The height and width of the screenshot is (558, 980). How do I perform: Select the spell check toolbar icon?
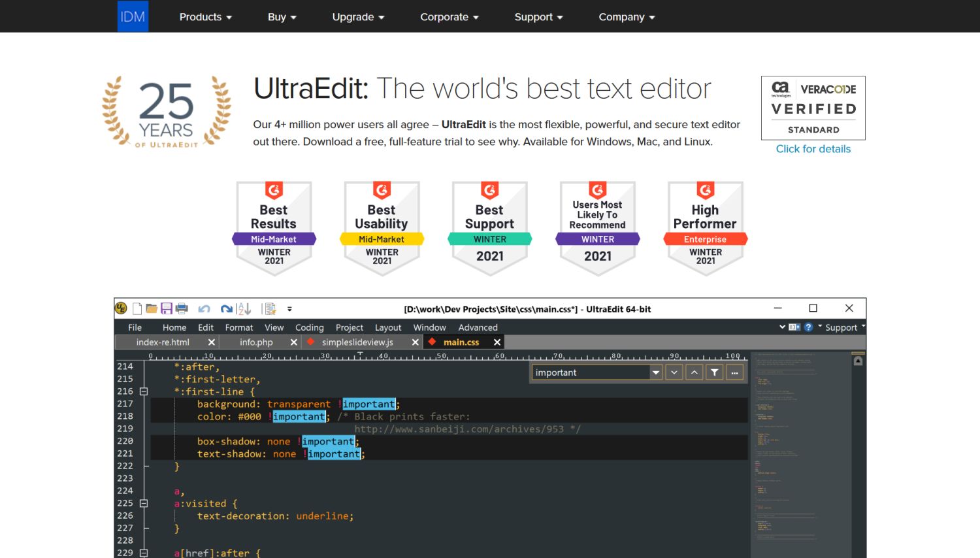coord(269,308)
